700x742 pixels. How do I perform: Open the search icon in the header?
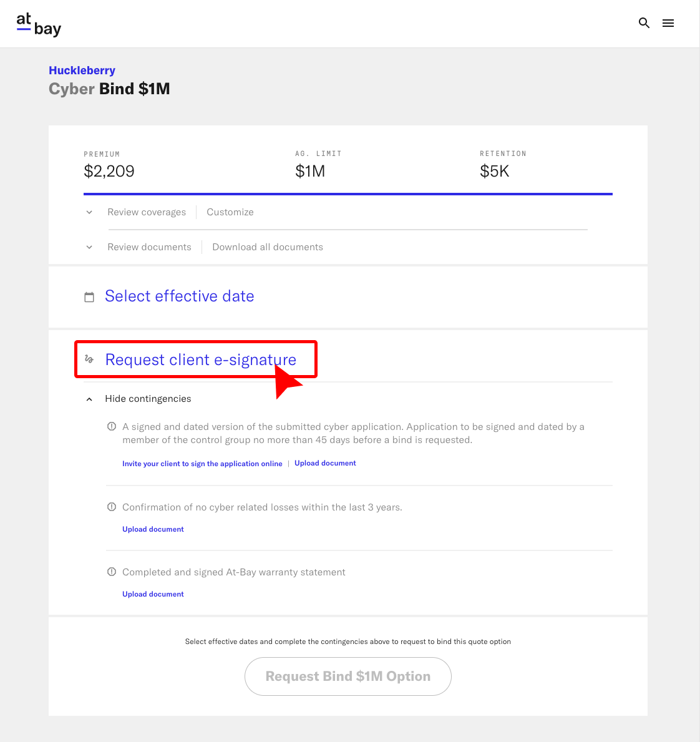(x=644, y=22)
